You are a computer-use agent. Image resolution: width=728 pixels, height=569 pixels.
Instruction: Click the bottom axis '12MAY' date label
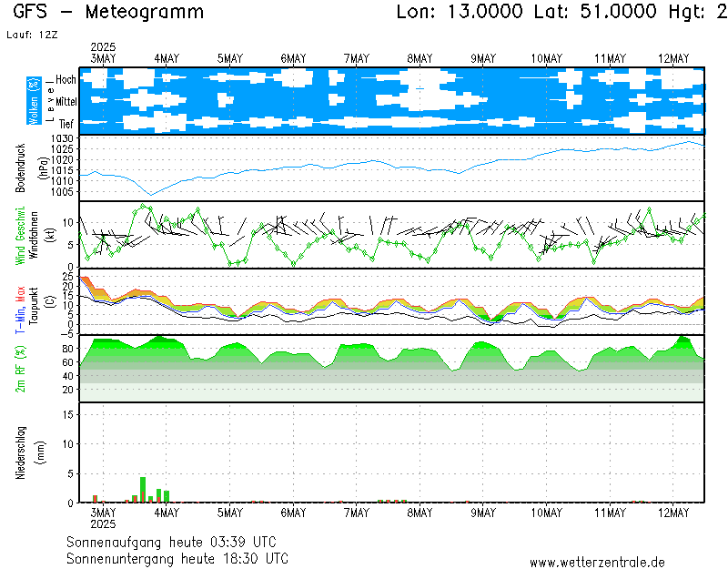coord(673,513)
